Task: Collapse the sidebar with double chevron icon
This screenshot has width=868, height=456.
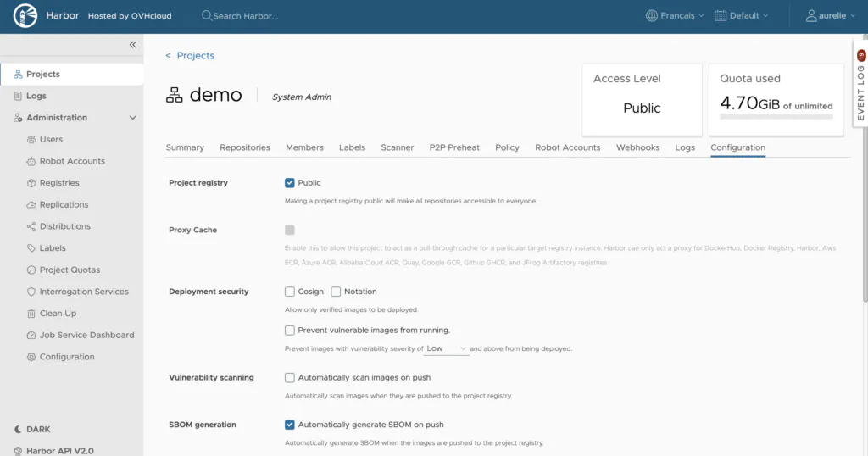Action: pyautogui.click(x=133, y=45)
